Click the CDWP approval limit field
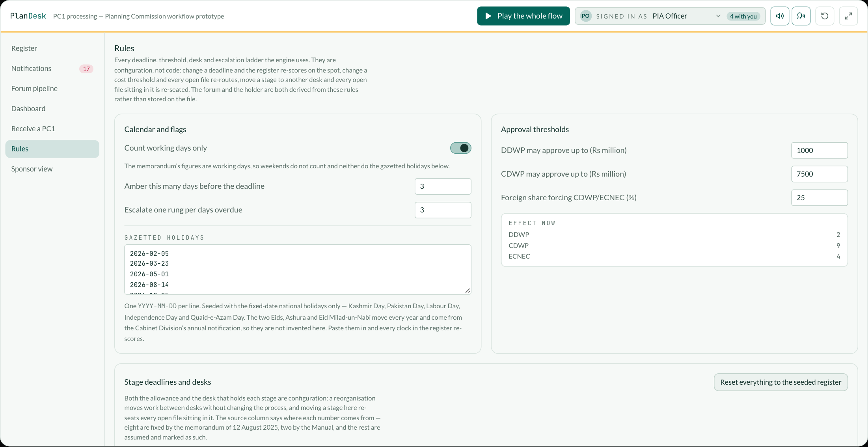868x447 pixels. point(820,174)
